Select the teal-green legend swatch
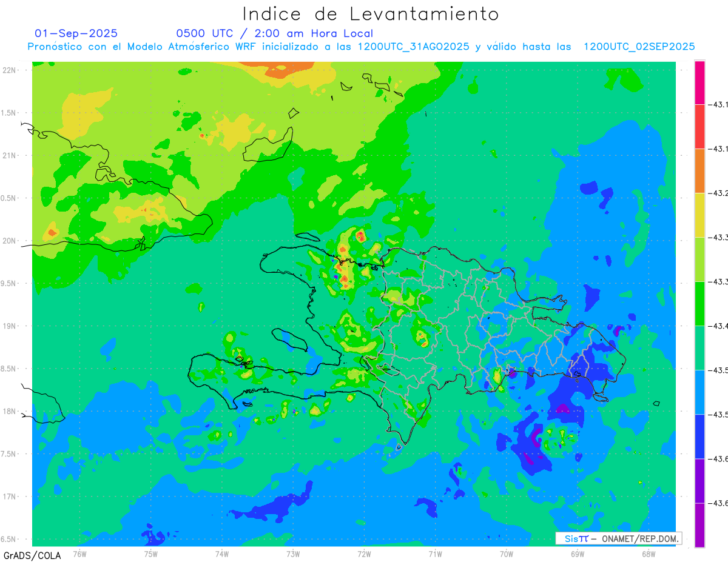The height and width of the screenshot is (562, 728). coord(699,348)
